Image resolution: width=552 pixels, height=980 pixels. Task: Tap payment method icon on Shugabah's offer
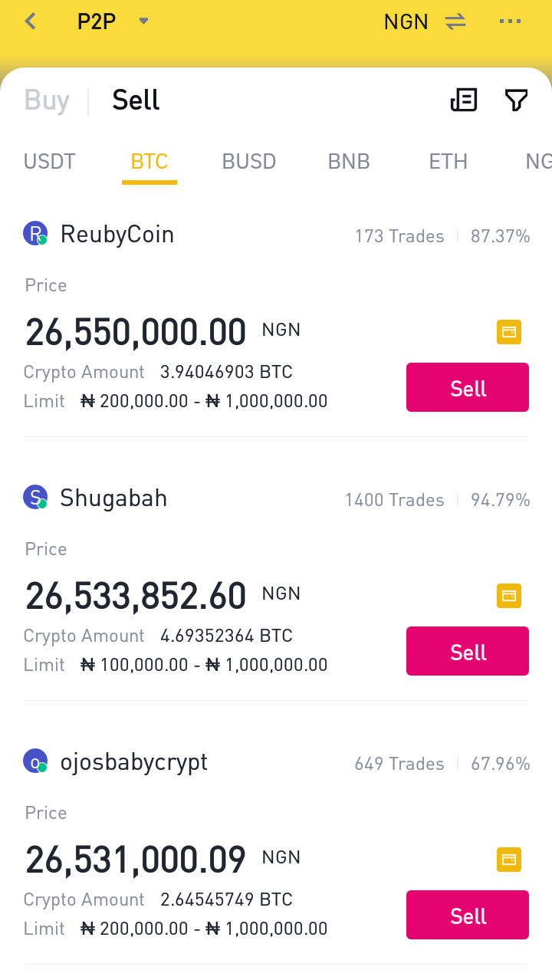point(509,596)
